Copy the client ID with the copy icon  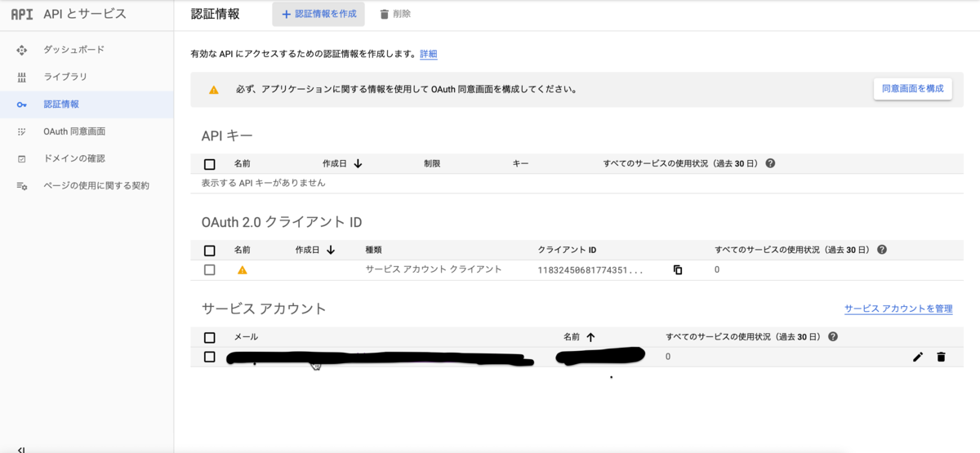[678, 269]
